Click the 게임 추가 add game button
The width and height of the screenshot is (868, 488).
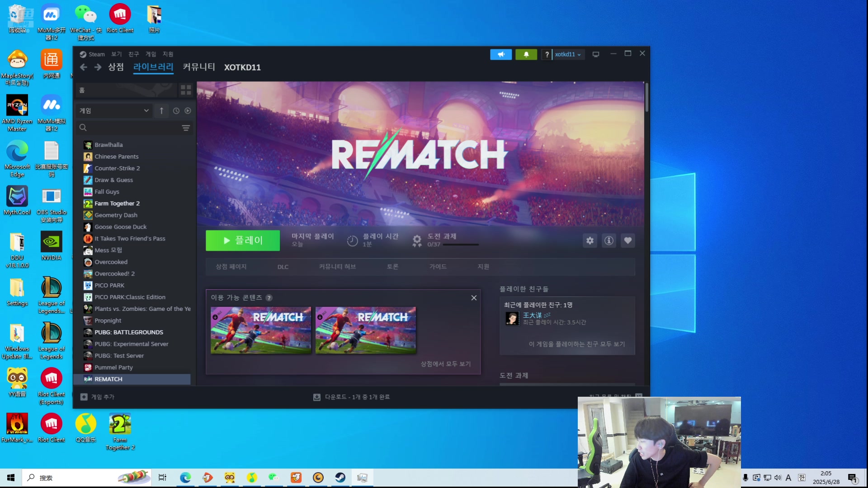[x=98, y=397]
